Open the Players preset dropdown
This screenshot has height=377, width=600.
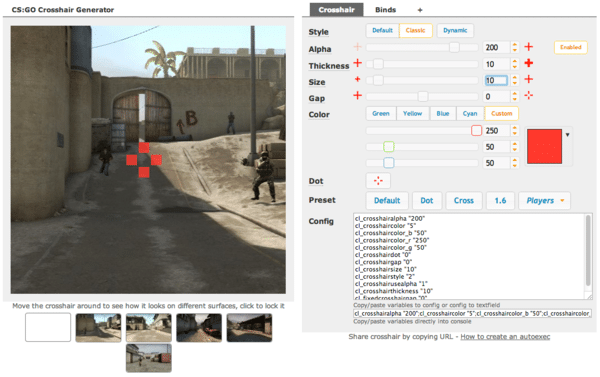[x=545, y=201]
